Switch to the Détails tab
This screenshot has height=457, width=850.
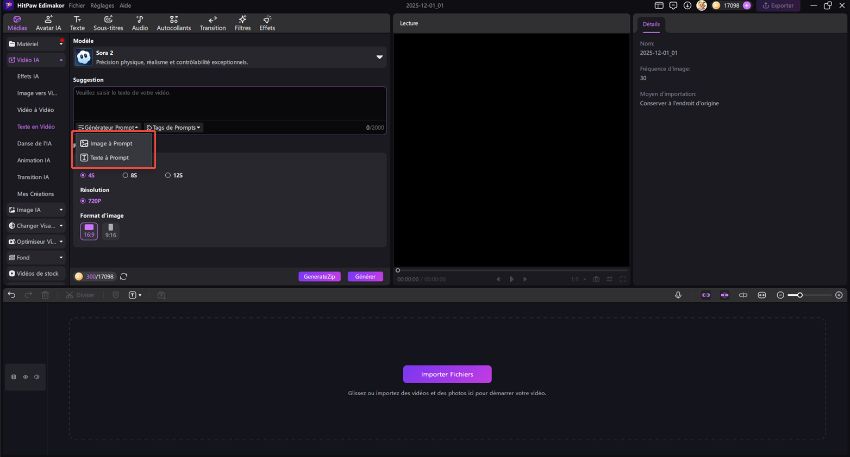pyautogui.click(x=651, y=24)
